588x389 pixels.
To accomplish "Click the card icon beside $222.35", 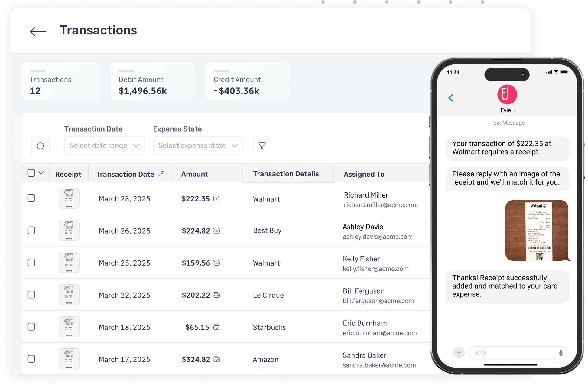I will click(x=216, y=199).
